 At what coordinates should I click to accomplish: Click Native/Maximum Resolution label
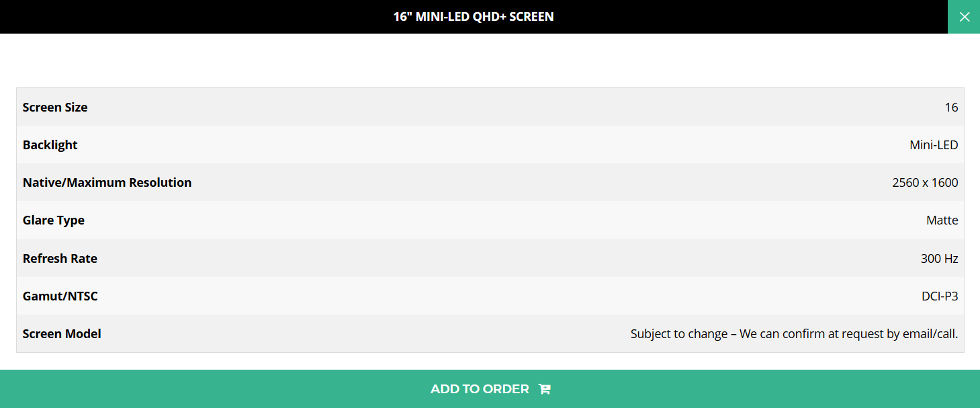point(107,182)
